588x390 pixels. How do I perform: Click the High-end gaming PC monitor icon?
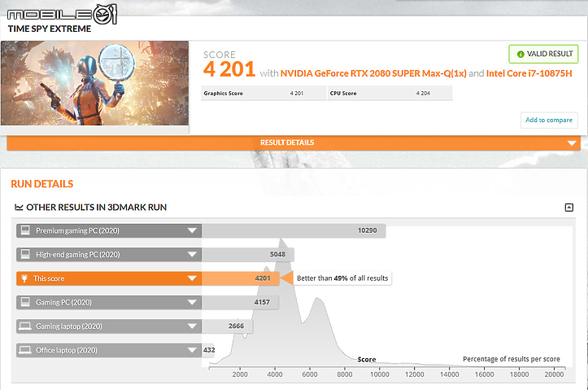[x=25, y=254]
